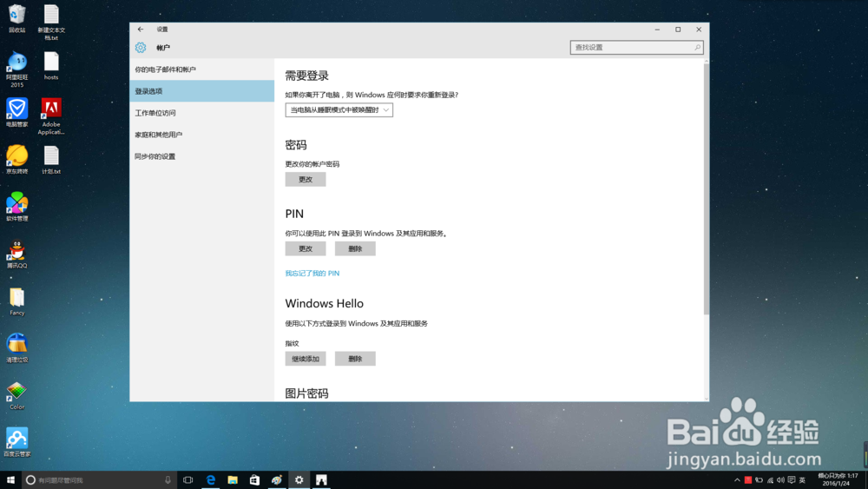Launch Microsoft Edge from the taskbar
The width and height of the screenshot is (868, 489).
coord(210,480)
